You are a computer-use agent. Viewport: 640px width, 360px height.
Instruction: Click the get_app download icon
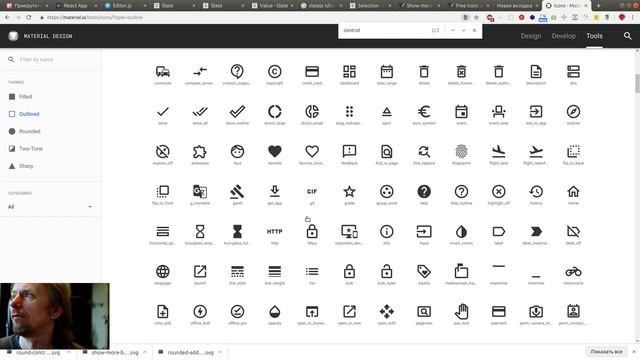click(275, 191)
